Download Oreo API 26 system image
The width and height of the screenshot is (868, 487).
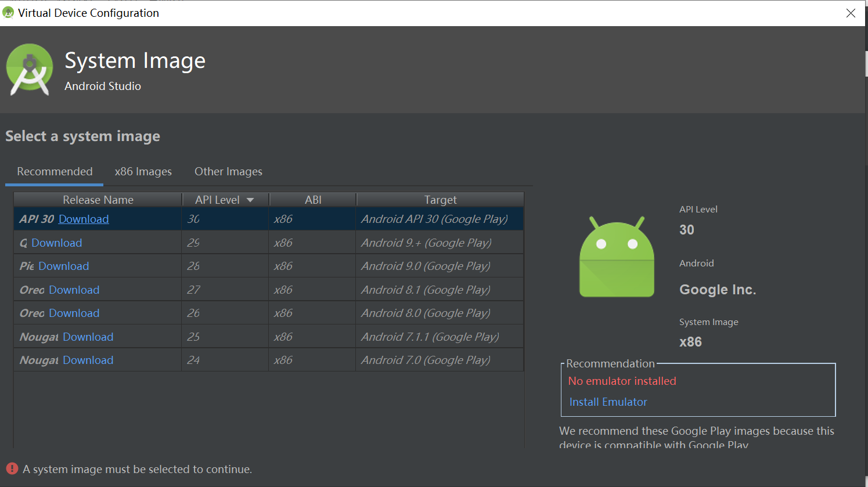pyautogui.click(x=74, y=313)
